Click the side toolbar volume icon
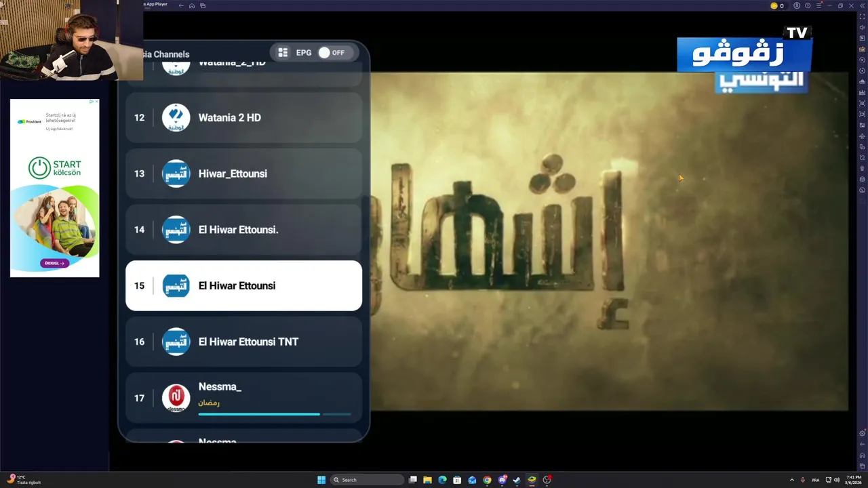The height and width of the screenshot is (488, 868). pyautogui.click(x=862, y=27)
